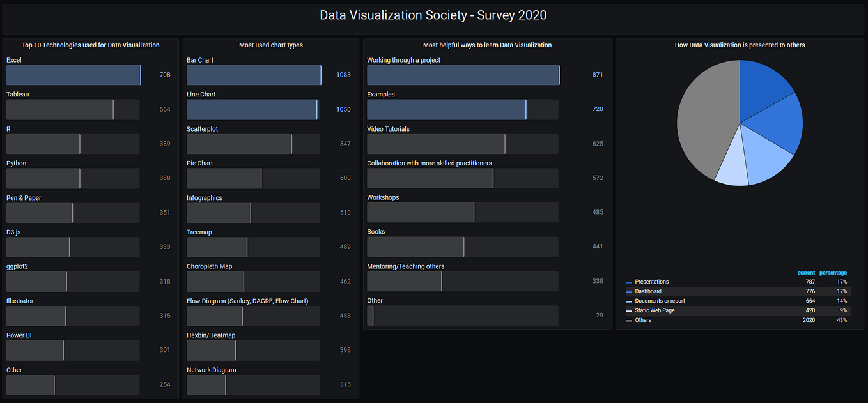Click the value 871 beside Working through a project
Image resolution: width=868 pixels, height=403 pixels.
click(x=596, y=74)
